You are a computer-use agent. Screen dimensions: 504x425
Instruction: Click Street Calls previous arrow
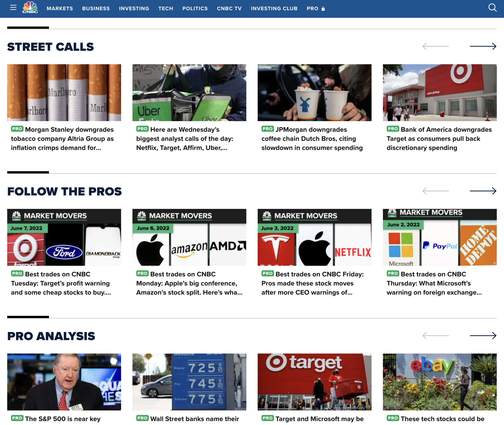click(435, 46)
